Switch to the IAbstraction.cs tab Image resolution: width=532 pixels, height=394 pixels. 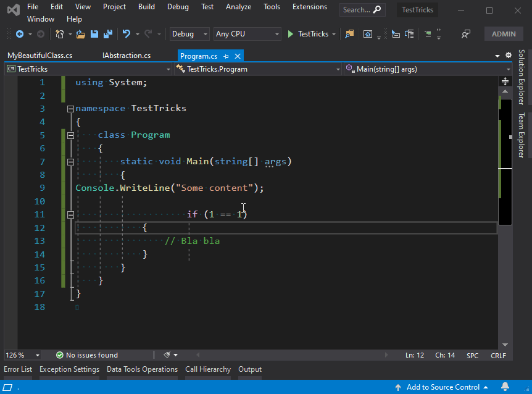pyautogui.click(x=127, y=56)
